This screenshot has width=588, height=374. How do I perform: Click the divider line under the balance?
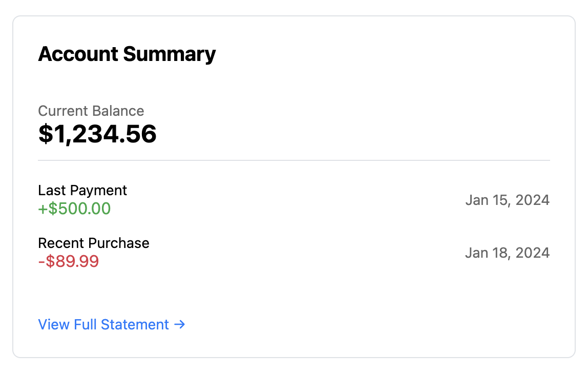tap(293, 160)
